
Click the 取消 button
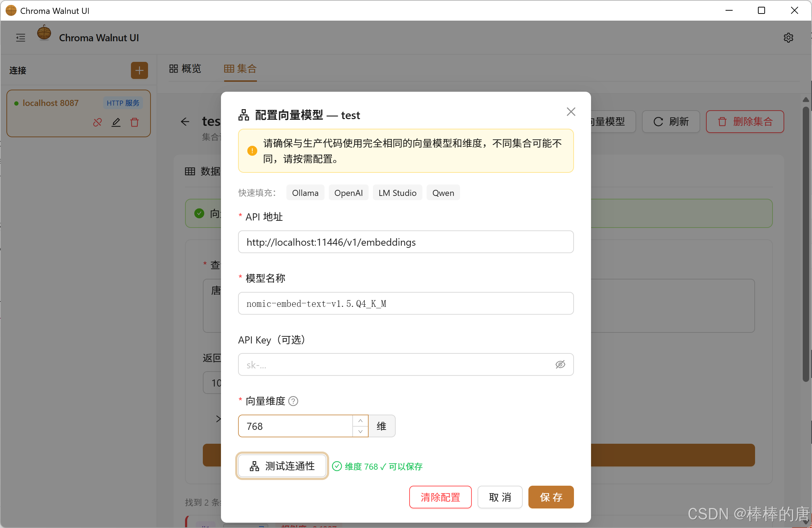click(500, 497)
